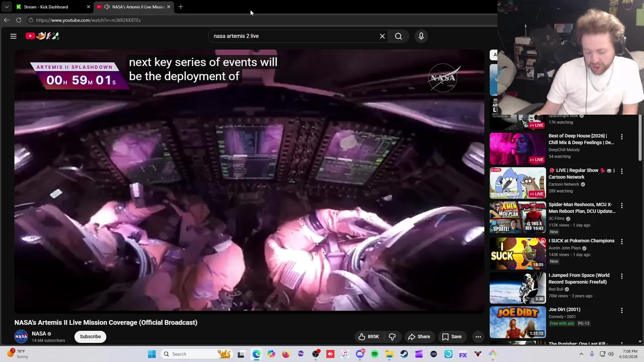
Task: Open a new browser tab
Action: [181, 7]
